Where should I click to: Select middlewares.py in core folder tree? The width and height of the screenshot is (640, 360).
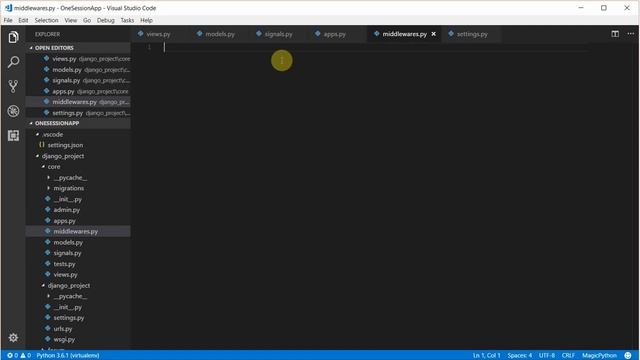(78, 231)
